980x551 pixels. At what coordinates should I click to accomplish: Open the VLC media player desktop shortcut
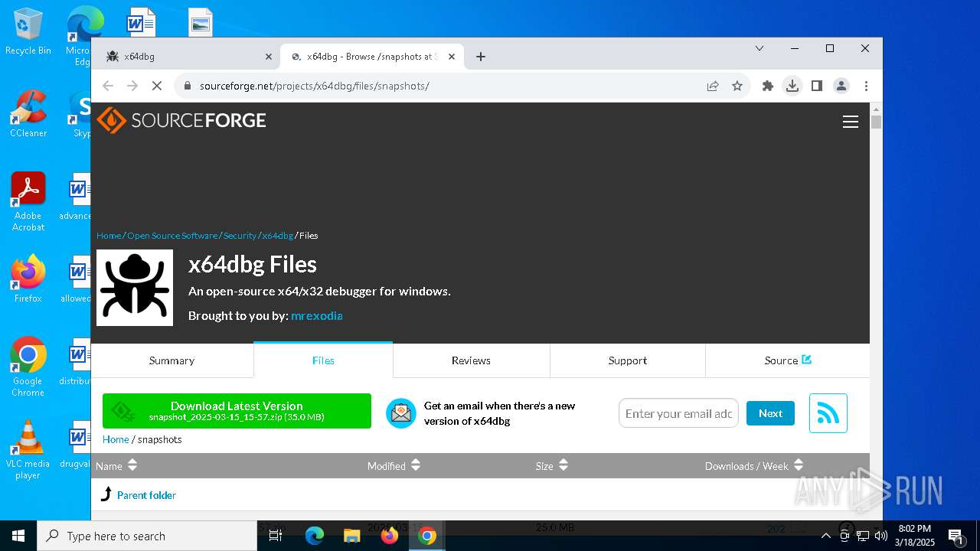[x=28, y=450]
